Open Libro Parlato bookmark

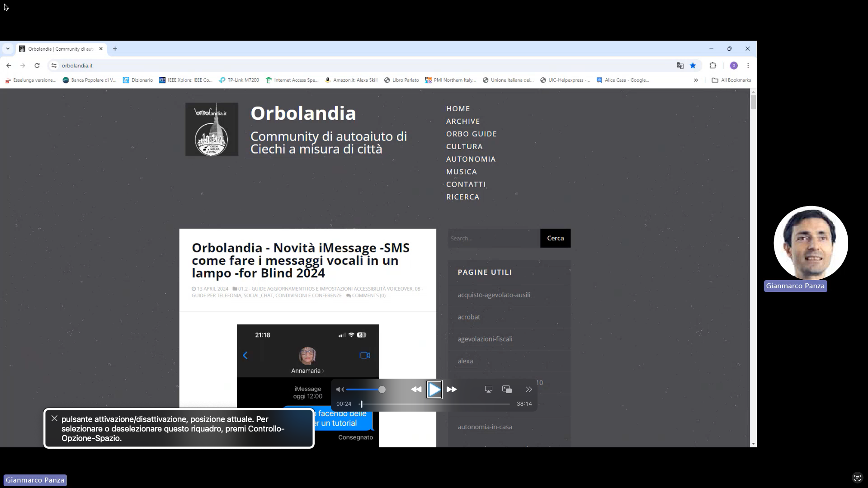tap(401, 80)
